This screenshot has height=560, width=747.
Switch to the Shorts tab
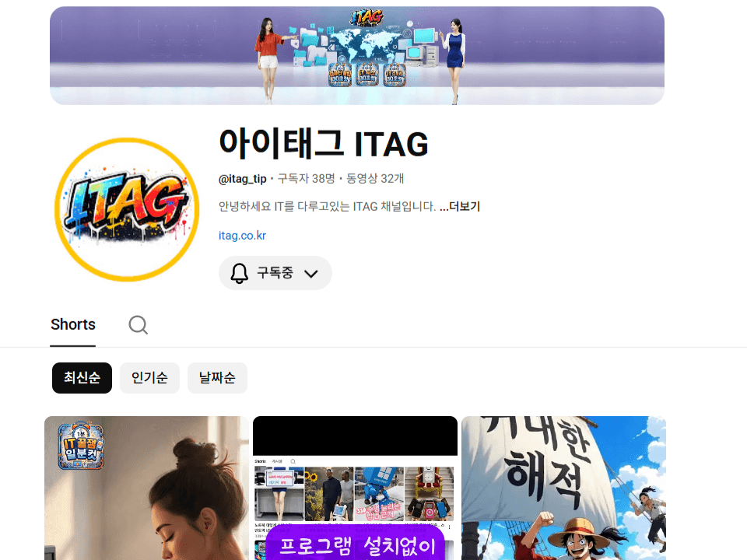pyautogui.click(x=73, y=325)
